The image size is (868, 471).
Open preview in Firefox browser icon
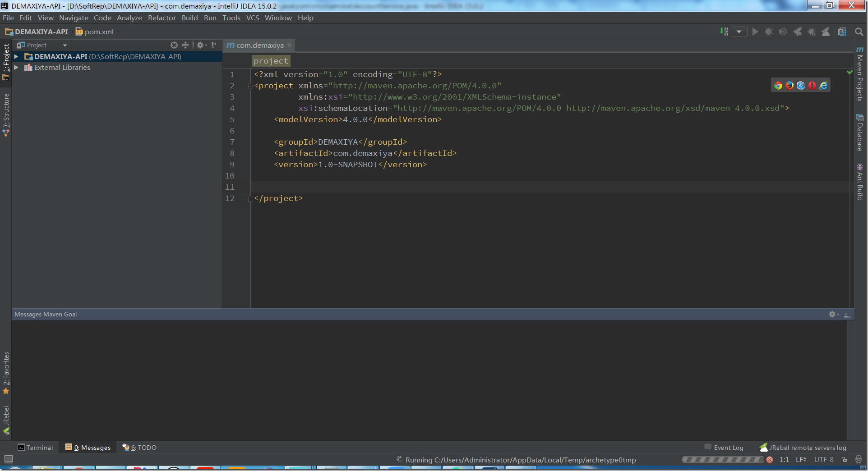coord(790,86)
